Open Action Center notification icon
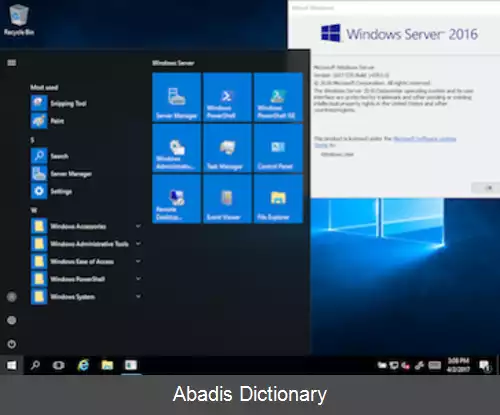Image resolution: width=500 pixels, height=415 pixels. coord(485,366)
